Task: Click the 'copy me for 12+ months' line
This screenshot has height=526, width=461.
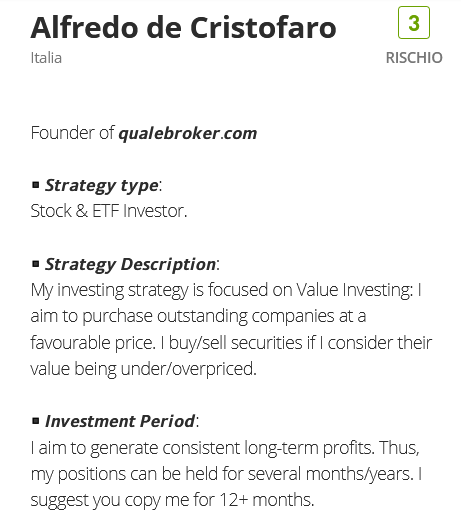Action: tap(172, 500)
